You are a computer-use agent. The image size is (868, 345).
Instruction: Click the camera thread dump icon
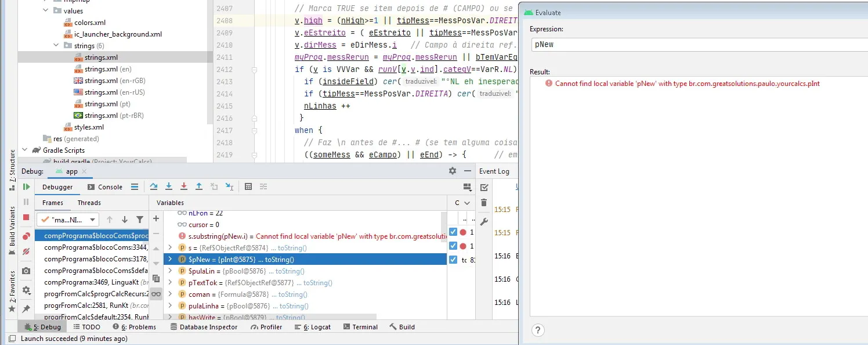click(x=26, y=271)
